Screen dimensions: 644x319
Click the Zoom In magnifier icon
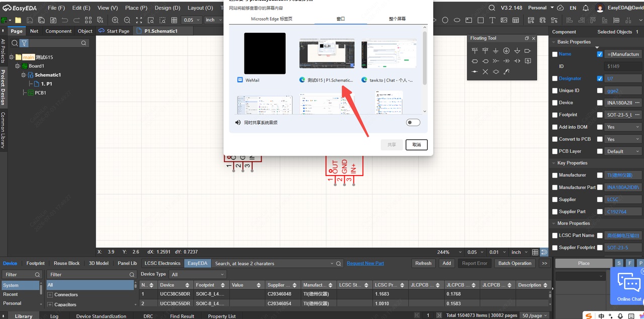point(115,20)
